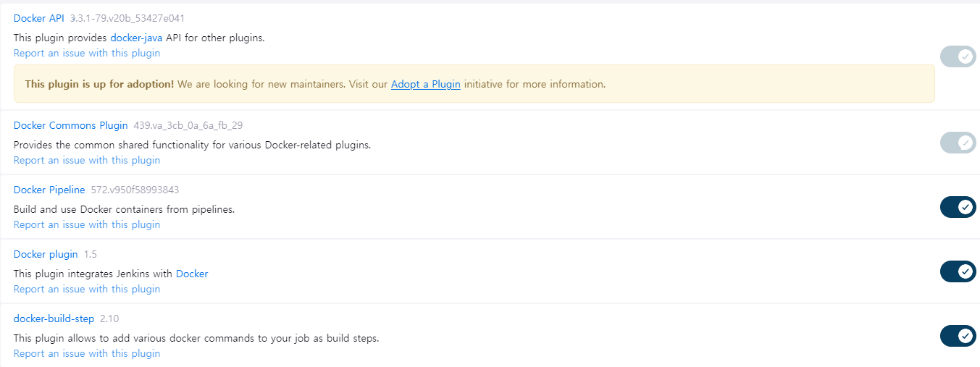
Task: Report an issue for Docker Pipeline
Action: click(x=87, y=224)
